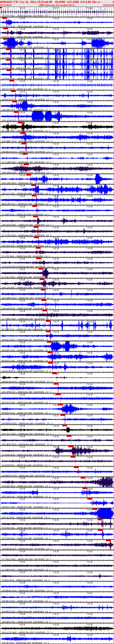
Task: Select the UW.GMO EHZ station label
Action: [8, 110]
